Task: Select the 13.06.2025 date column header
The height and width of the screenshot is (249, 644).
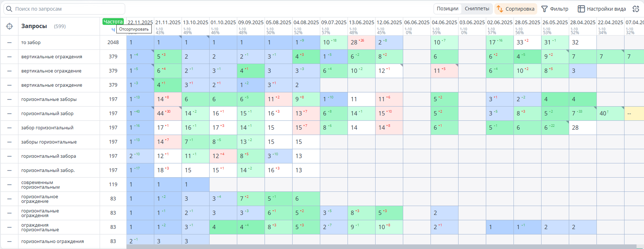Action: tap(361, 22)
